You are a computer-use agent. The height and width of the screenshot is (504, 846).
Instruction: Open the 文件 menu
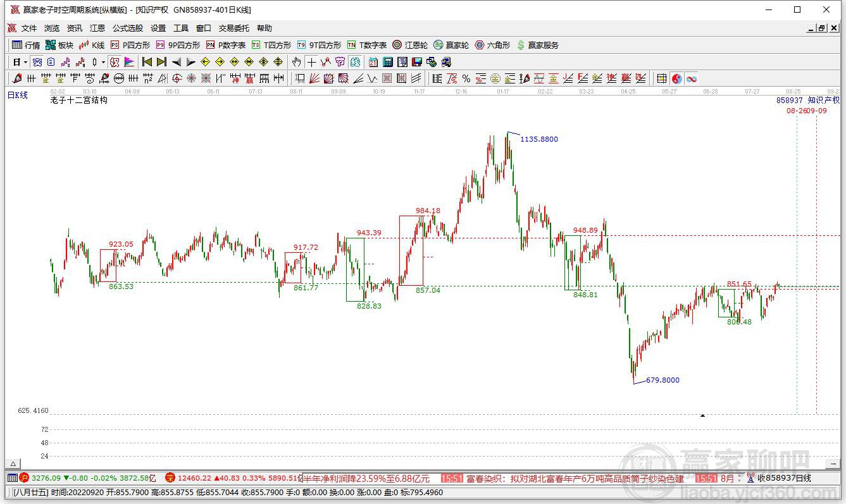pos(29,28)
